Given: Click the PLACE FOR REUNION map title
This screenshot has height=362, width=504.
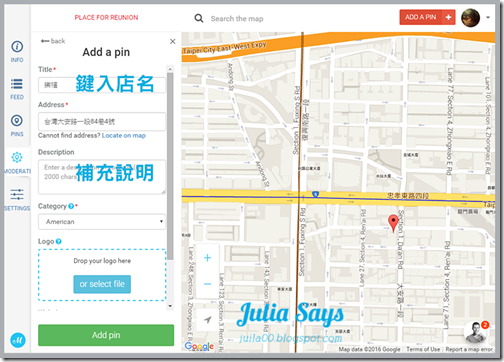Looking at the screenshot, I should click(x=106, y=18).
